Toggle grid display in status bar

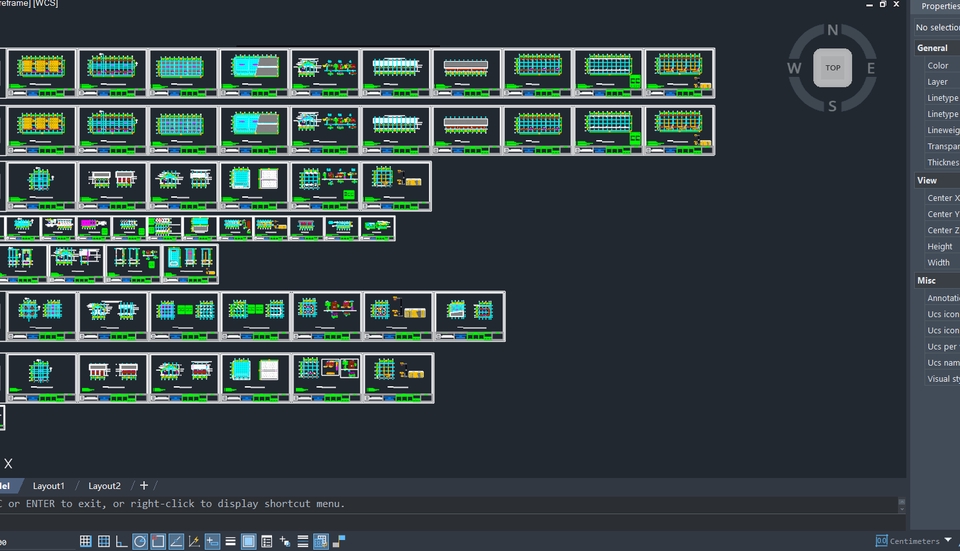click(85, 541)
